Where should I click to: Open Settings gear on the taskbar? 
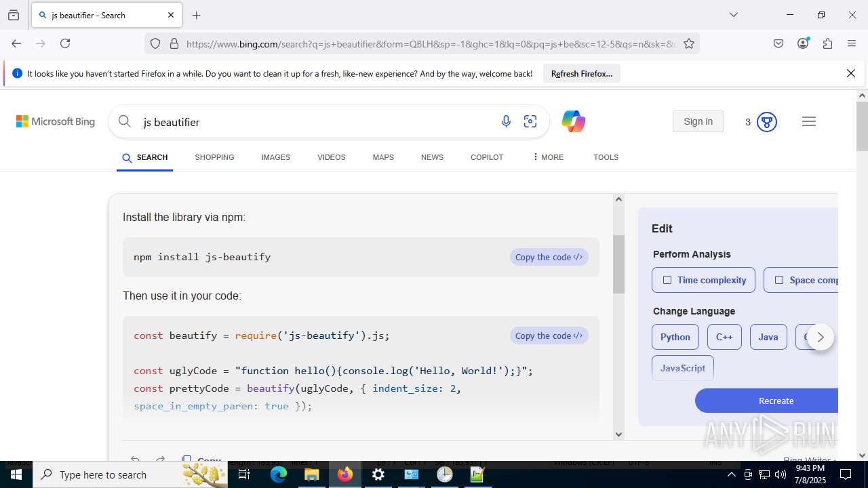[378, 474]
